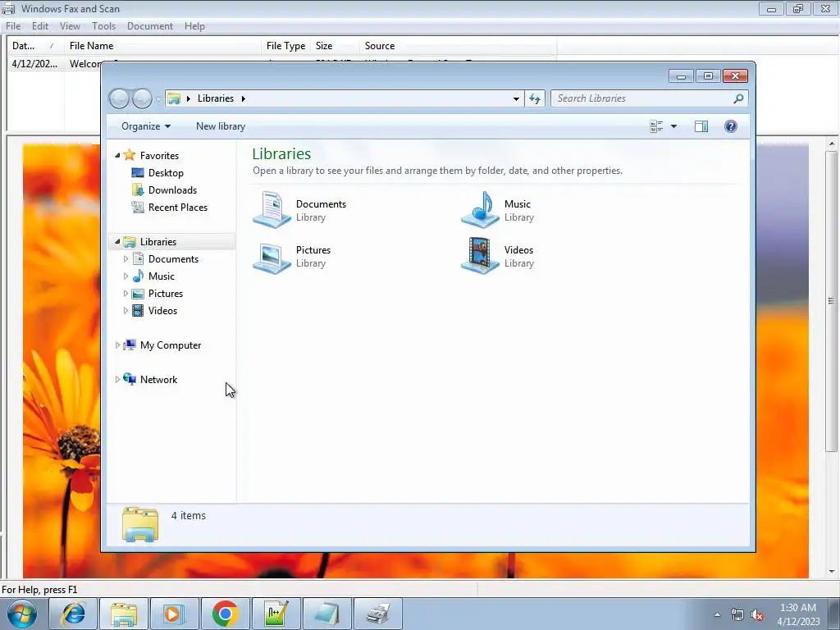Click the Forward arrow button in Explorer

pyautogui.click(x=142, y=98)
